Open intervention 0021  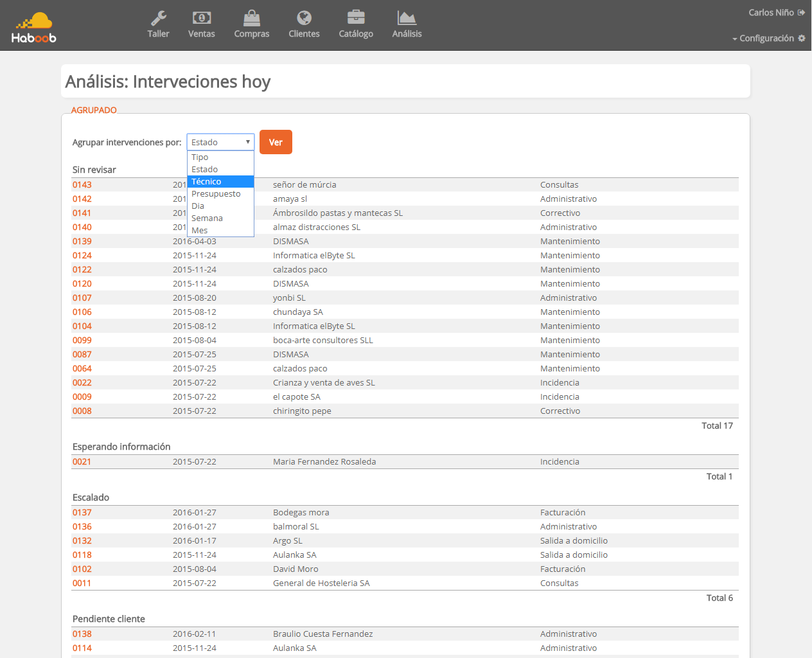(82, 462)
